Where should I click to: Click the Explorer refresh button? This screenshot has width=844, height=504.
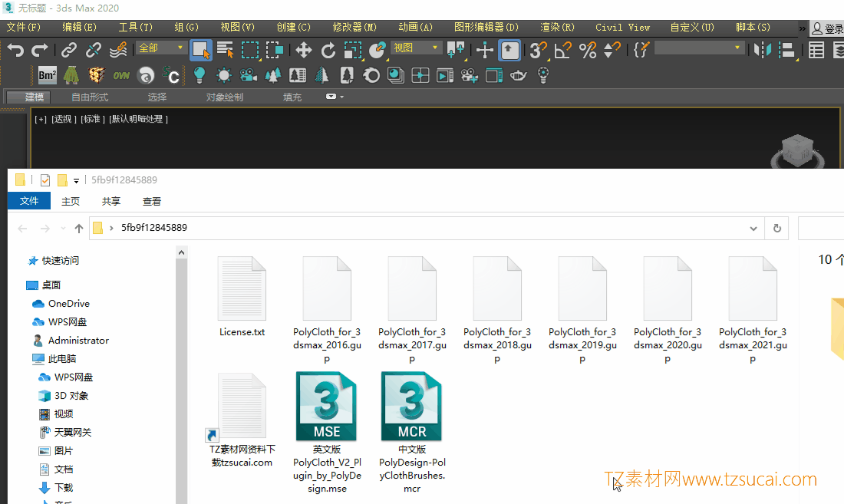coord(776,229)
